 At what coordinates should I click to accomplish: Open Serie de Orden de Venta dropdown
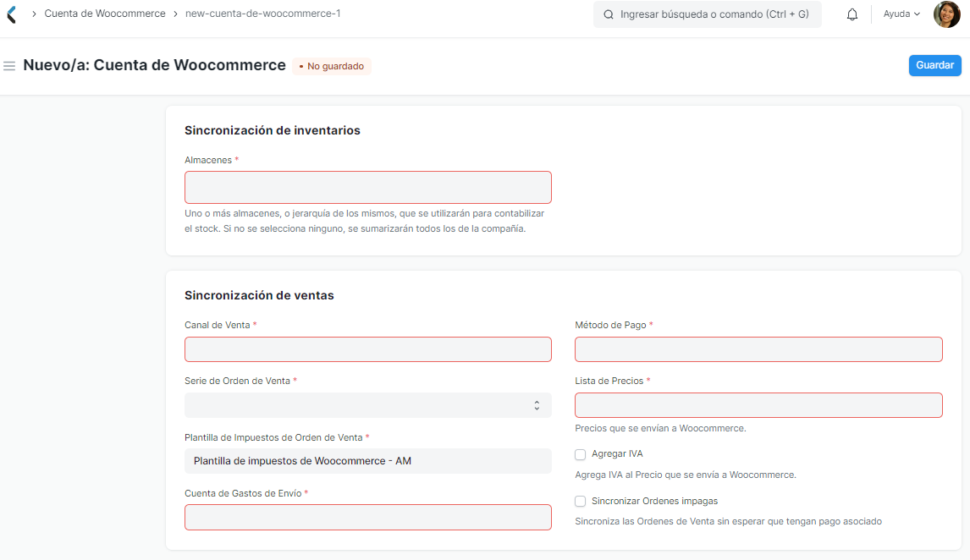(368, 405)
